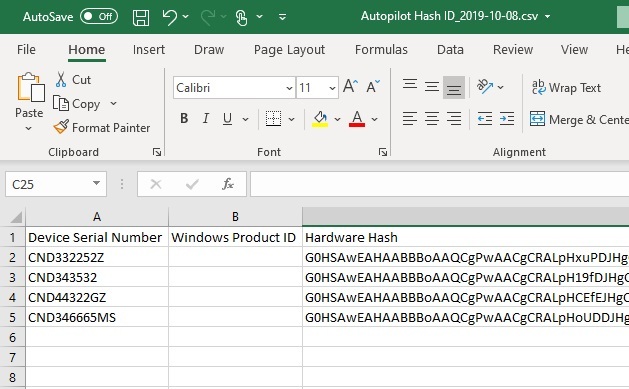Apply yellow Fill Color

[320, 119]
